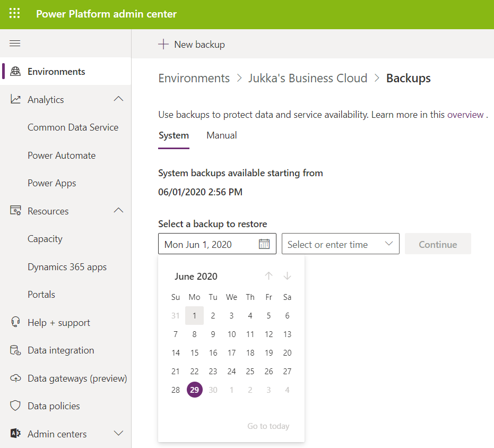Image resolution: width=494 pixels, height=448 pixels.
Task: Select Environments in the sidebar
Action: click(66, 71)
